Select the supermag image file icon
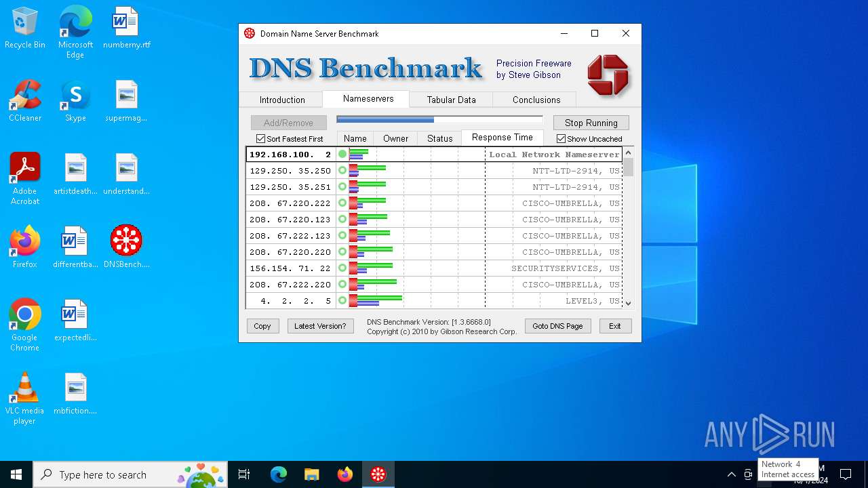This screenshot has height=488, width=868. point(126,102)
